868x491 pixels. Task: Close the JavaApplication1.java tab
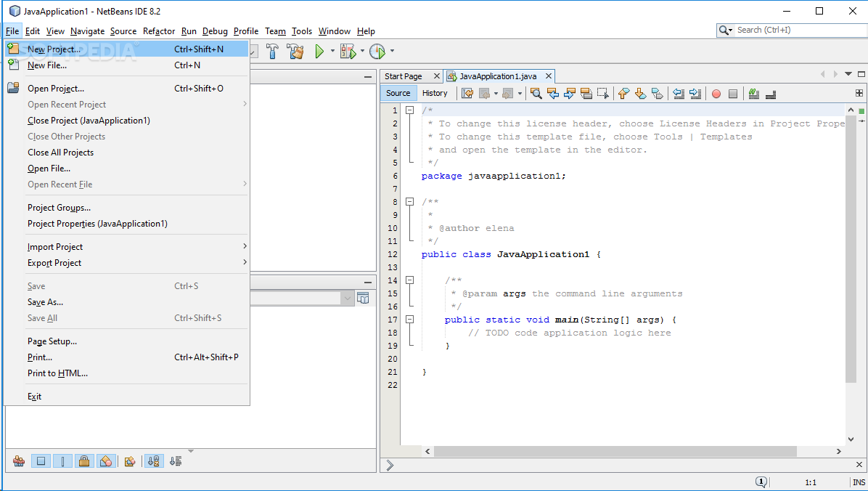coord(548,76)
